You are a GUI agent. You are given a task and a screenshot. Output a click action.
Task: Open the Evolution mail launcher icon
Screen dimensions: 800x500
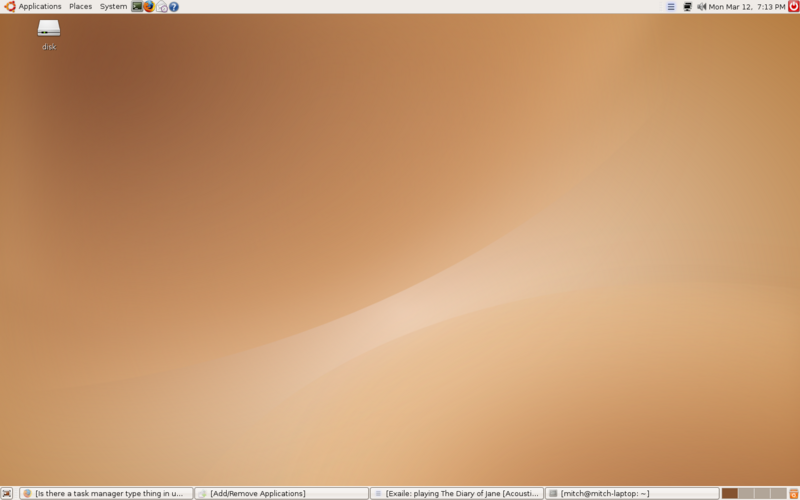pyautogui.click(x=161, y=7)
